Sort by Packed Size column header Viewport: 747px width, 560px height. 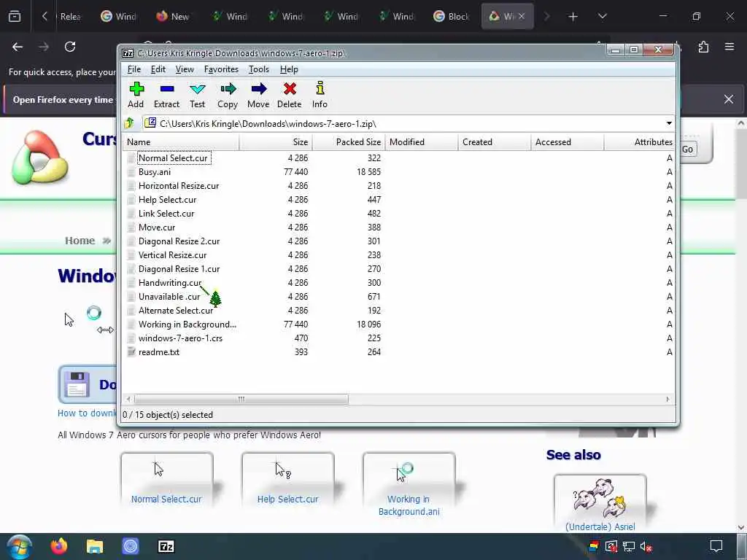tap(349, 142)
